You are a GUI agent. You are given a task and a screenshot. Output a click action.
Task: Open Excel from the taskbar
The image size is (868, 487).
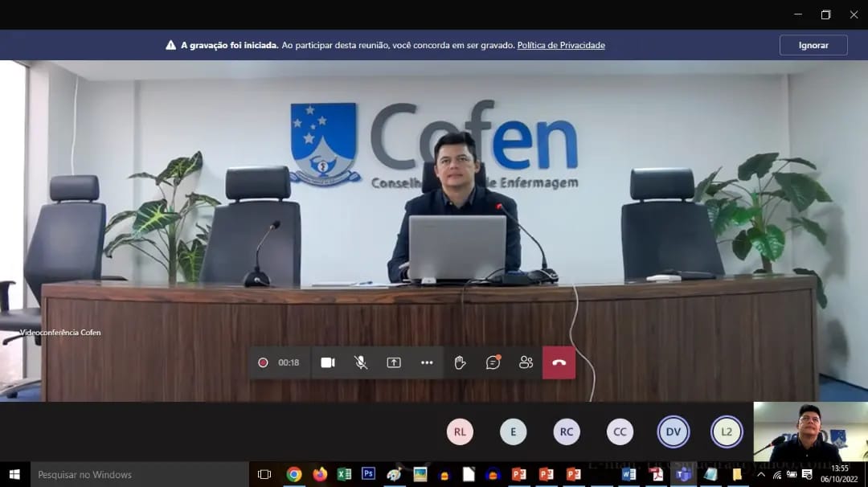(344, 474)
